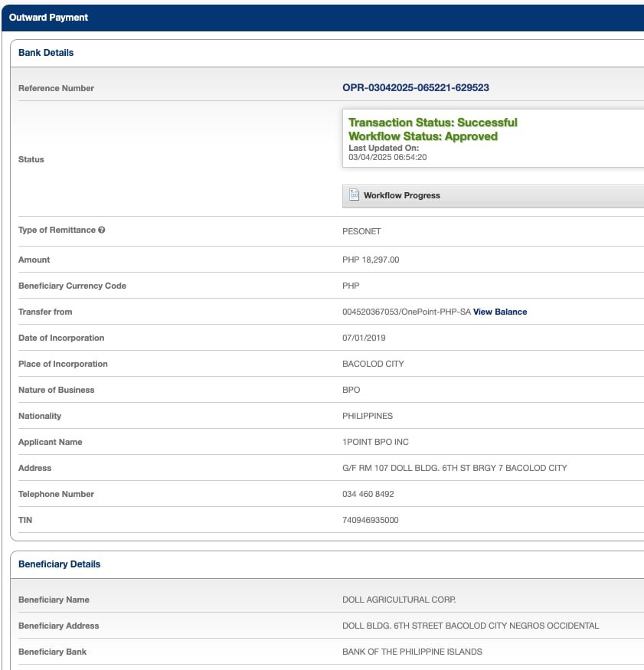
Task: Open the View Balance link
Action: 500,312
